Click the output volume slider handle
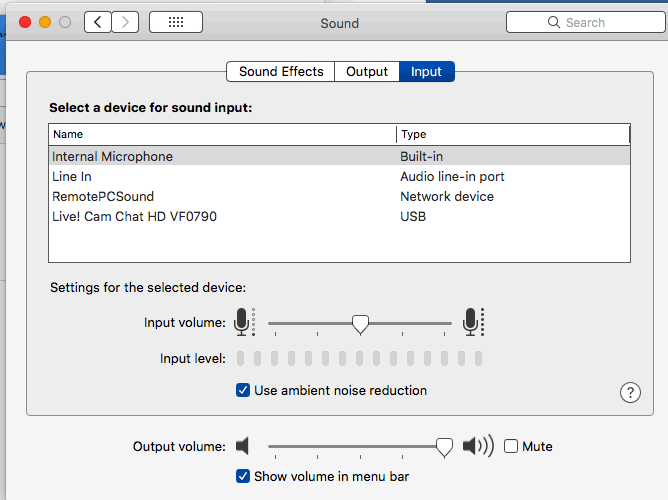Screen dimensions: 668x500 tap(444, 447)
